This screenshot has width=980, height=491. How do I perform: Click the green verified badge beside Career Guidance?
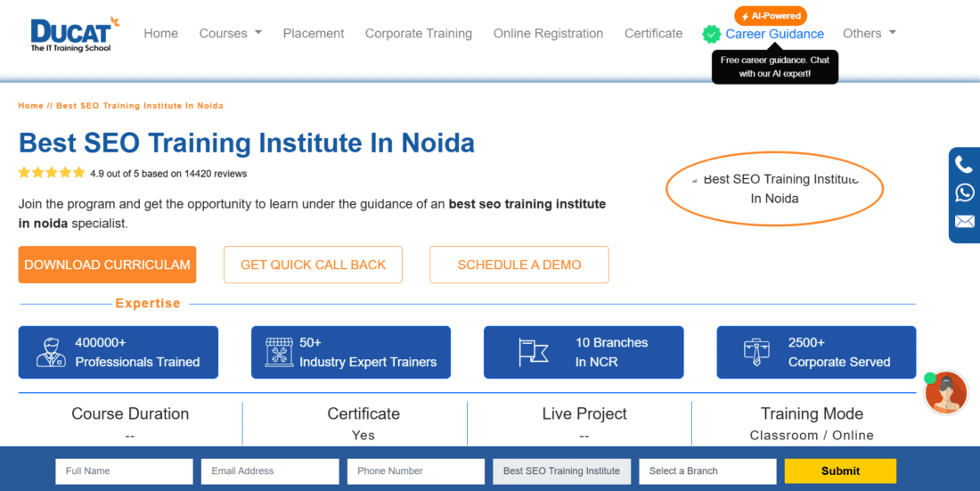pos(711,34)
